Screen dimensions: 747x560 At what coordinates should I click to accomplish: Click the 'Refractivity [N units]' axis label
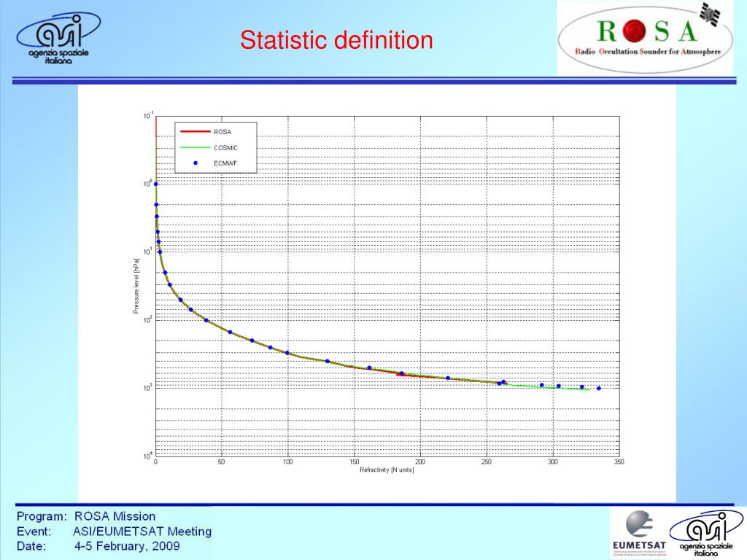click(x=387, y=470)
